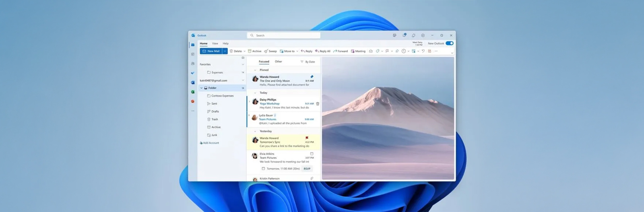The height and width of the screenshot is (212, 644).
Task: Open Settings gear in title bar
Action: (x=423, y=35)
